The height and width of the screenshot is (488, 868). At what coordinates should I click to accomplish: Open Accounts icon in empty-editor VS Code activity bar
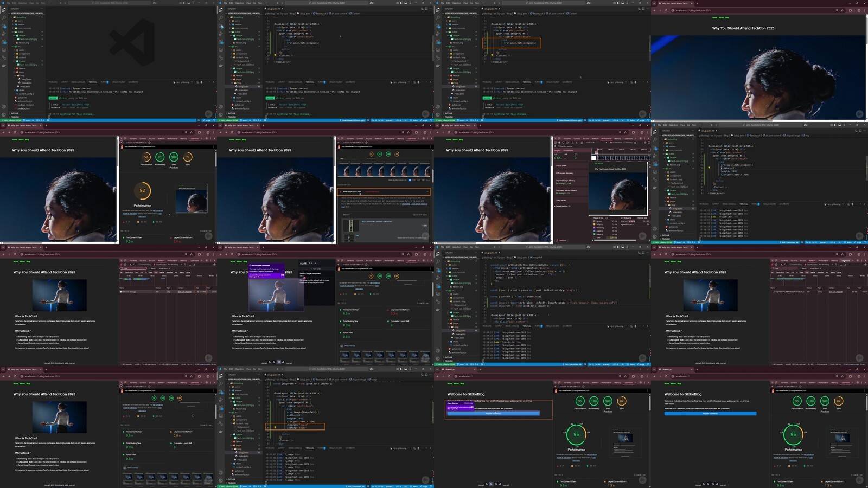tap(4, 107)
